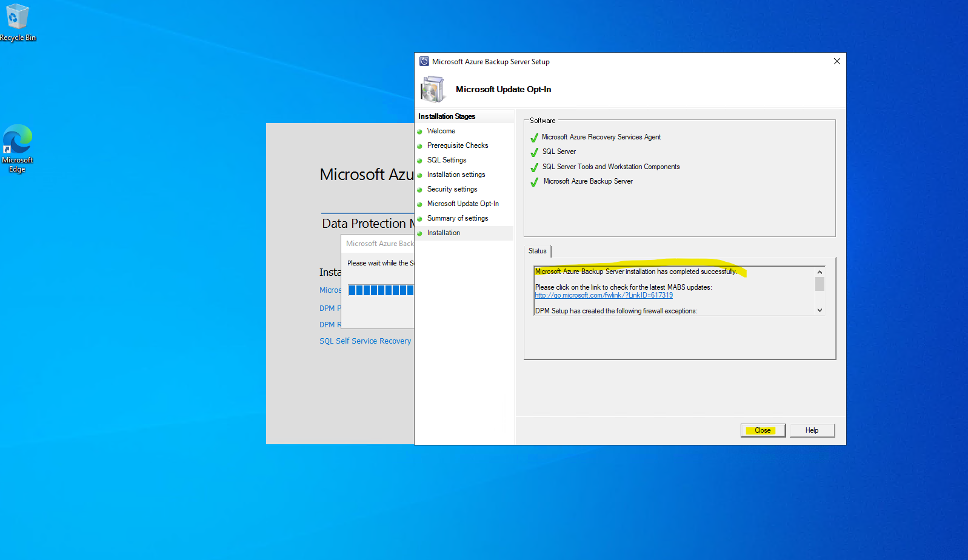
Task: Click the green bullet beside Security settings
Action: tap(419, 190)
